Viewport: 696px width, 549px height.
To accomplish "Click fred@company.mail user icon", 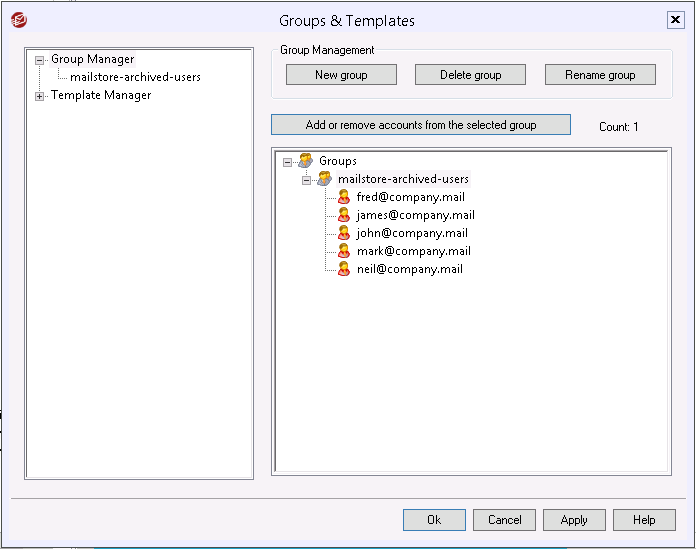I will tap(344, 197).
